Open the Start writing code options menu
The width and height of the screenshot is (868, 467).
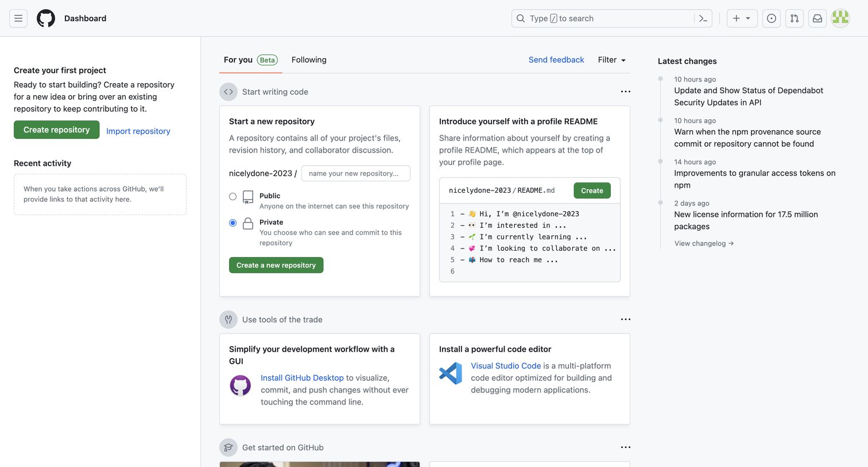pos(626,92)
